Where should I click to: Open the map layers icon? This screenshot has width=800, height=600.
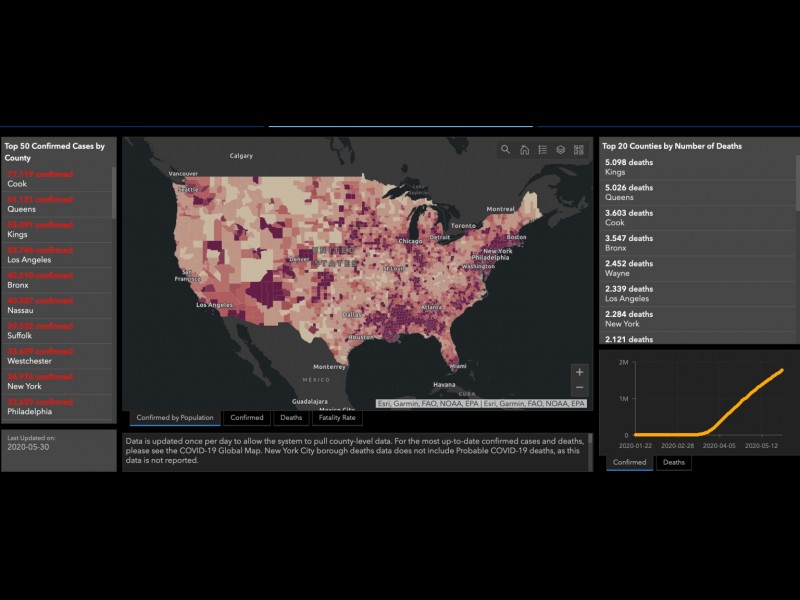560,150
